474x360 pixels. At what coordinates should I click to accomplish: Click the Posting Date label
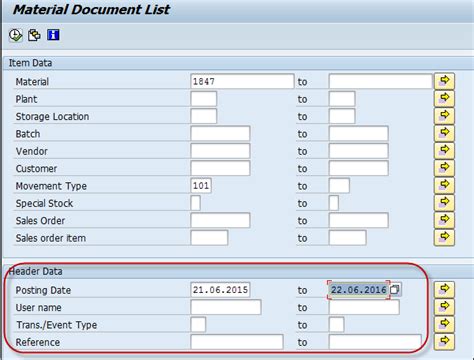43,290
